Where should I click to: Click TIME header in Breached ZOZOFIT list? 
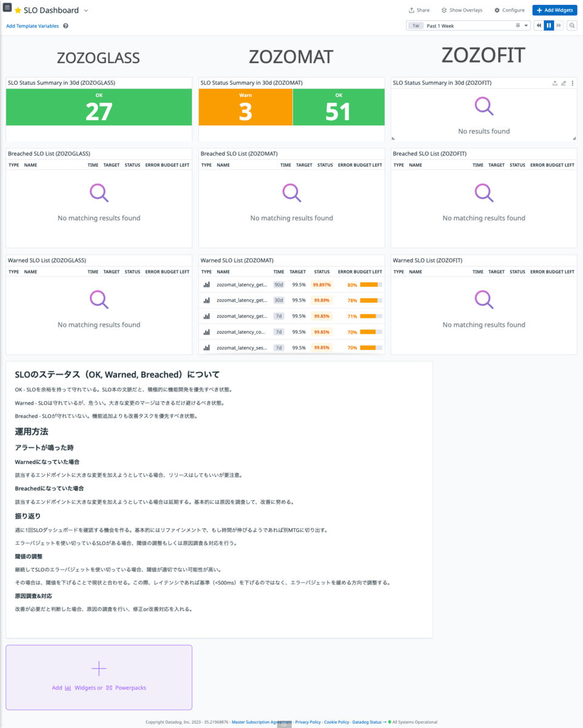point(478,165)
